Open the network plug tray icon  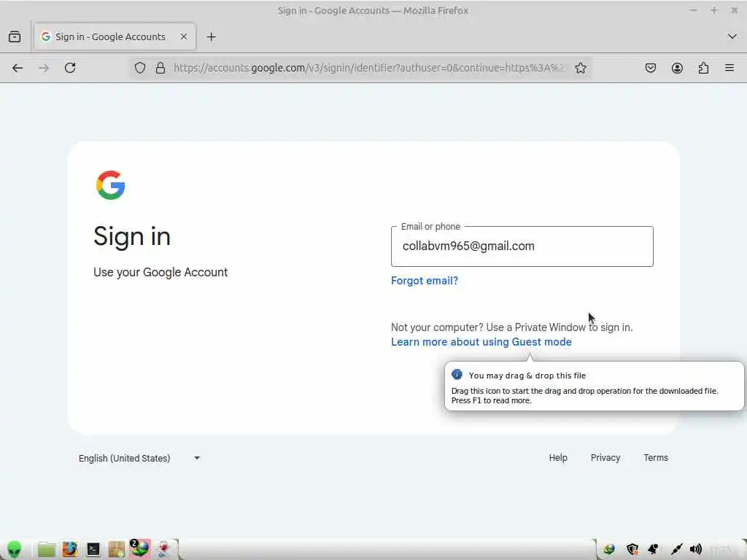[676, 550]
